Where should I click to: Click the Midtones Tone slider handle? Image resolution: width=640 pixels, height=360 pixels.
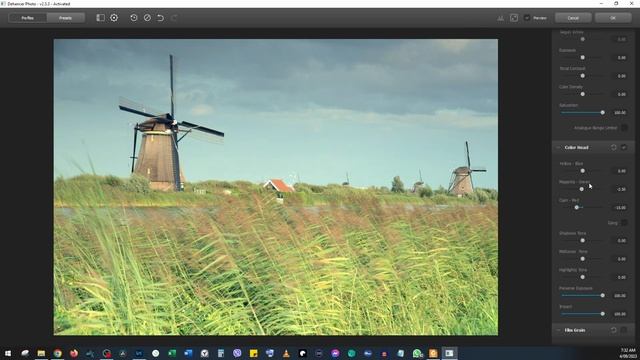(x=582, y=259)
